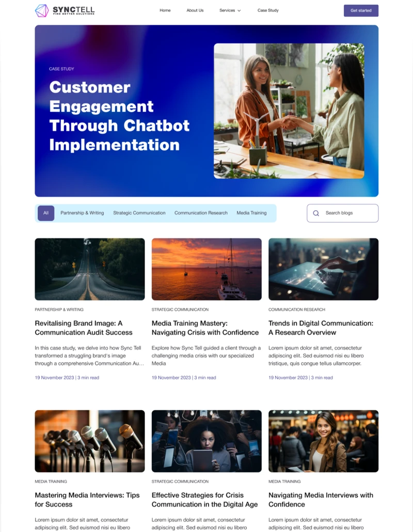
Task: Open Case Study in navigation bar
Action: (268, 10)
